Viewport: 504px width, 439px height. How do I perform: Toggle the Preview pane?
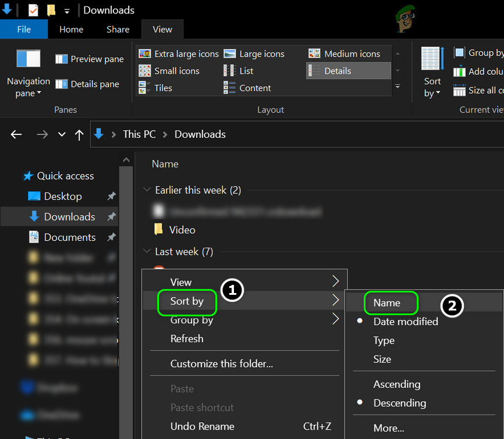click(x=90, y=59)
